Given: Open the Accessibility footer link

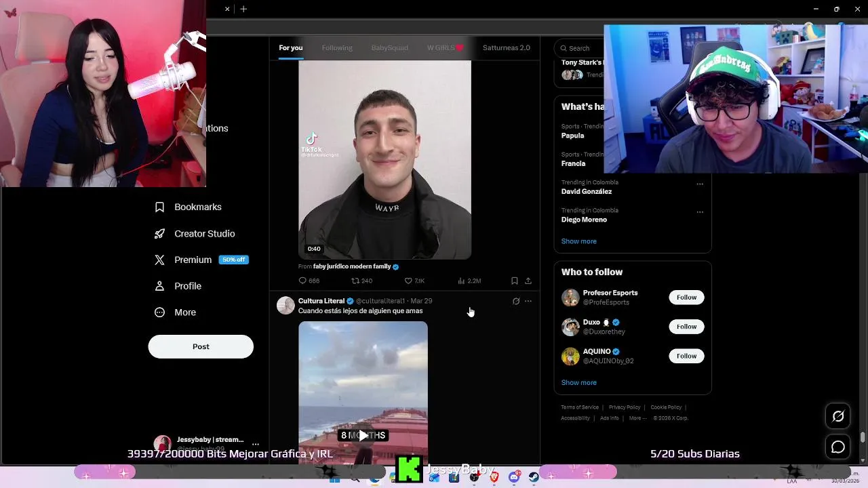Looking at the screenshot, I should [x=575, y=418].
